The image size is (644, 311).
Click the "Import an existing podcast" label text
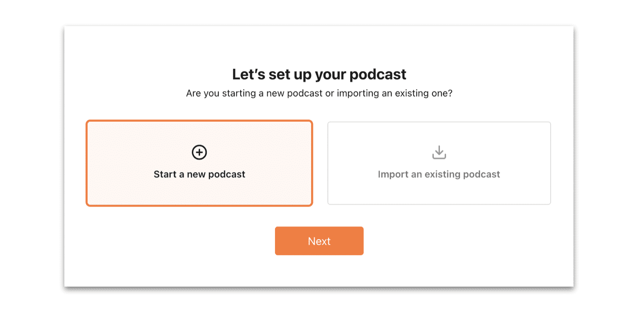pos(439,174)
